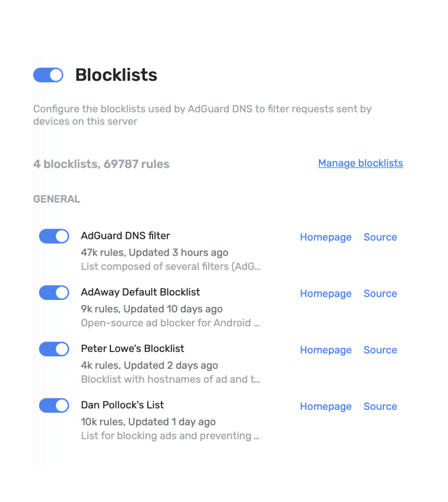Toggle the main Blocklists switch
448x502 pixels.
click(x=48, y=75)
